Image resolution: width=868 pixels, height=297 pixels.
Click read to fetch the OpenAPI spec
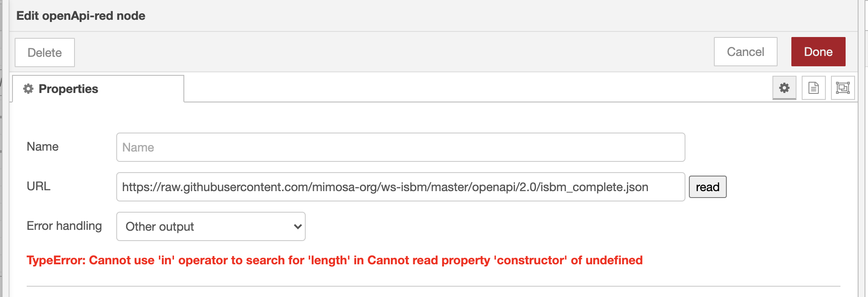pyautogui.click(x=707, y=187)
